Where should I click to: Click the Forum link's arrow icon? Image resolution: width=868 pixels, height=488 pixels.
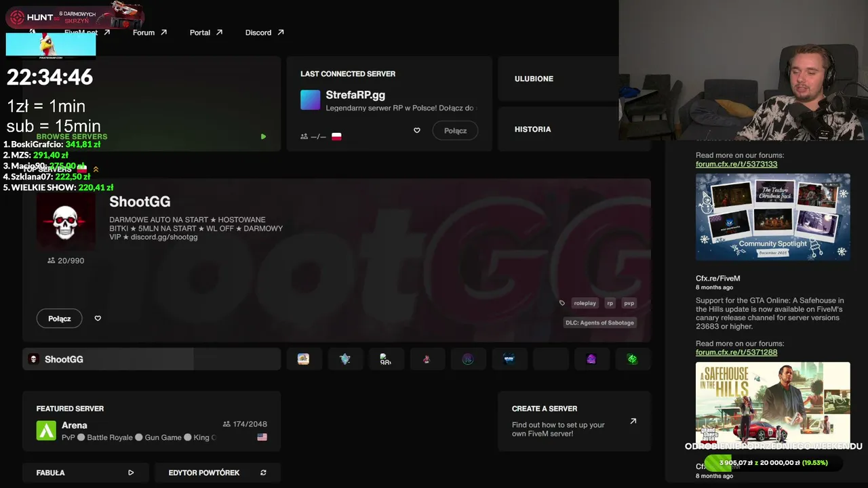[163, 33]
